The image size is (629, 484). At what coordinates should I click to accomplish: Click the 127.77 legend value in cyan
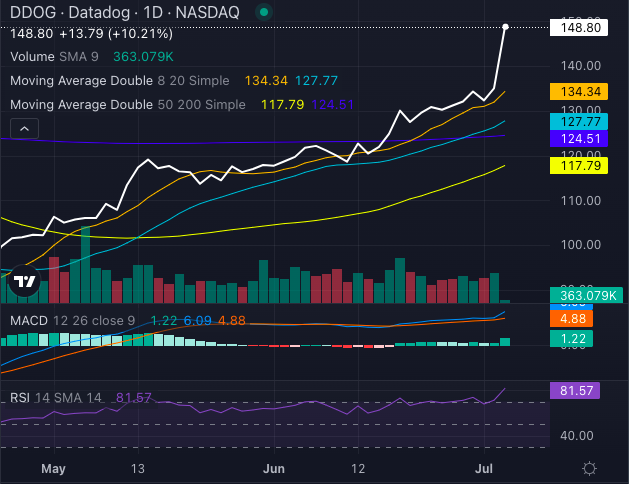[x=316, y=81]
